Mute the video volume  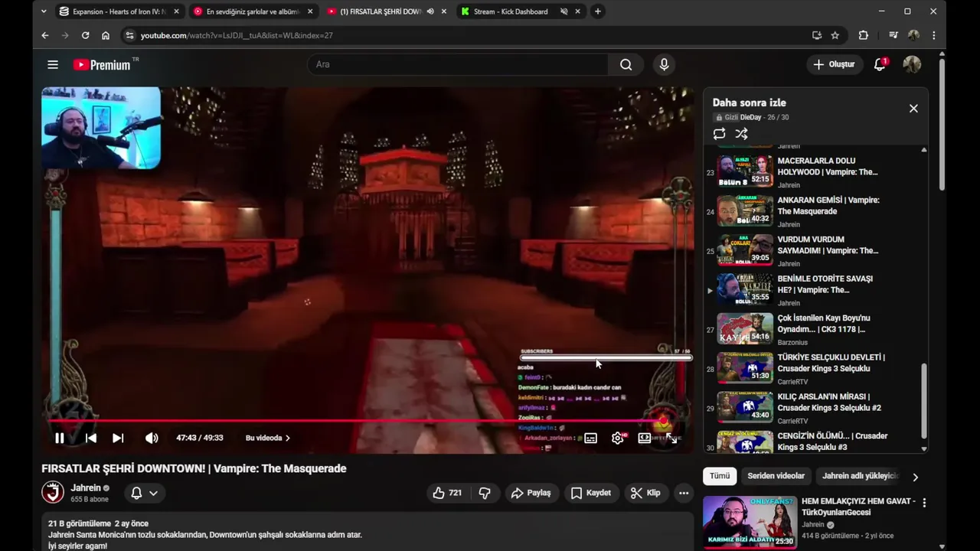(x=152, y=438)
